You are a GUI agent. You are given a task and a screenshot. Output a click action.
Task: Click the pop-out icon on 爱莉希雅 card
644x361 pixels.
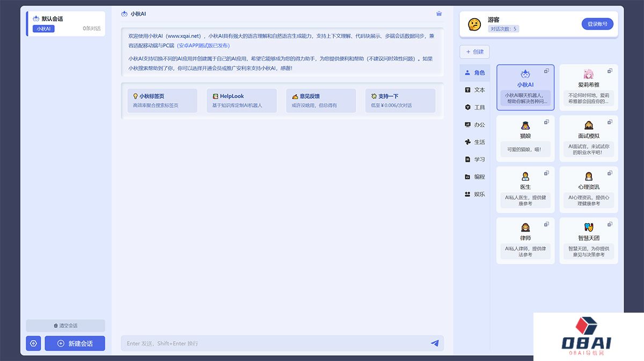click(610, 71)
